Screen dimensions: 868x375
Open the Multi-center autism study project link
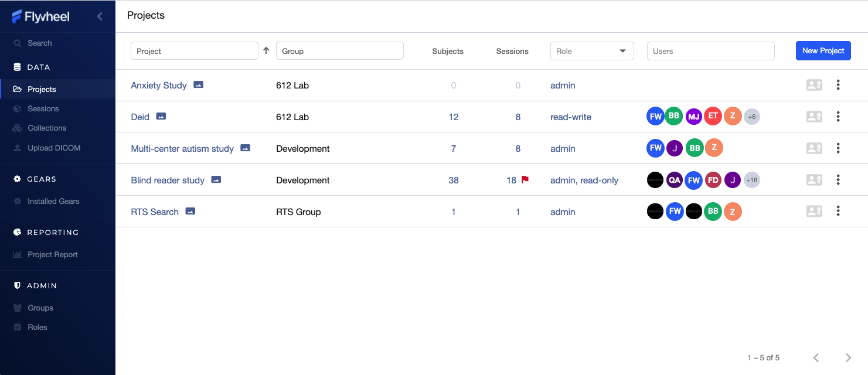coord(182,149)
